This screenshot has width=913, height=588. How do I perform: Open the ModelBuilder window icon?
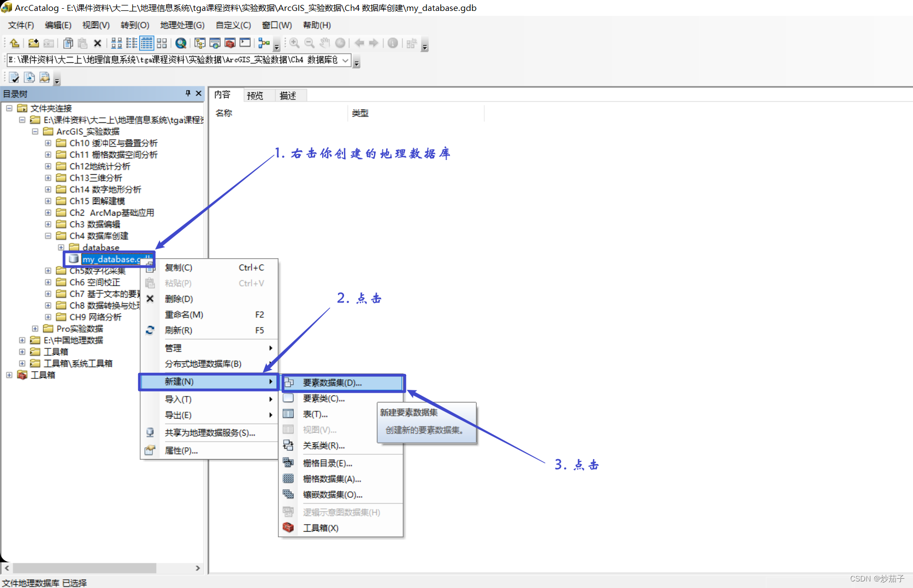[x=264, y=43]
